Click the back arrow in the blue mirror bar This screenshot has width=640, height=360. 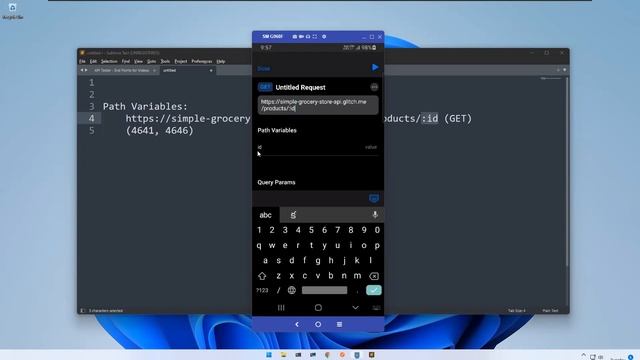[297, 324]
